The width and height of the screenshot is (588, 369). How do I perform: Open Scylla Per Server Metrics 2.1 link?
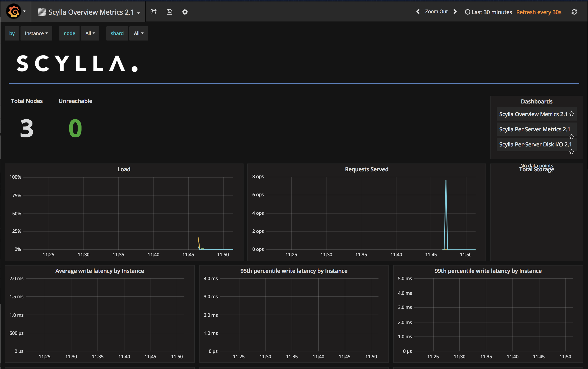pos(535,129)
